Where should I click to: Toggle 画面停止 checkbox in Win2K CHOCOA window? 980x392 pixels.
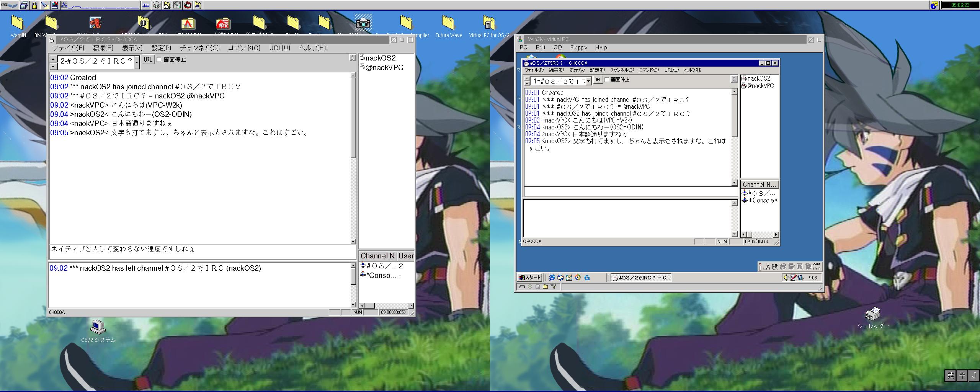[607, 80]
